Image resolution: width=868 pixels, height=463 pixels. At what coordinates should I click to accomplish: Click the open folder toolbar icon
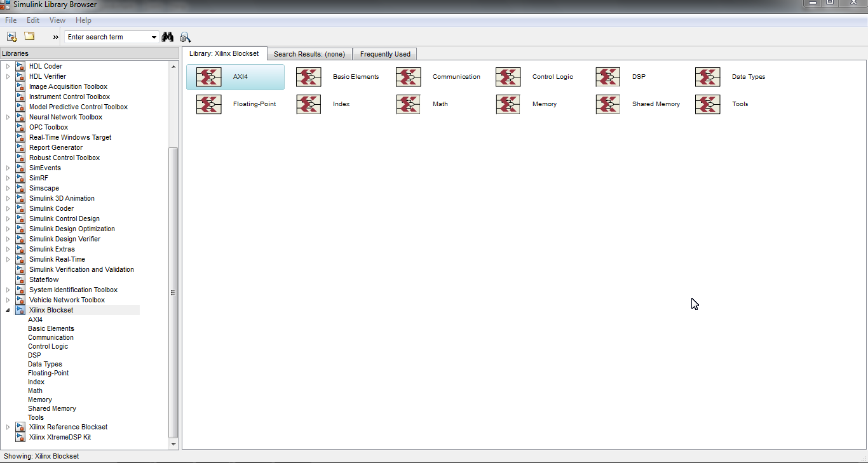(x=29, y=36)
